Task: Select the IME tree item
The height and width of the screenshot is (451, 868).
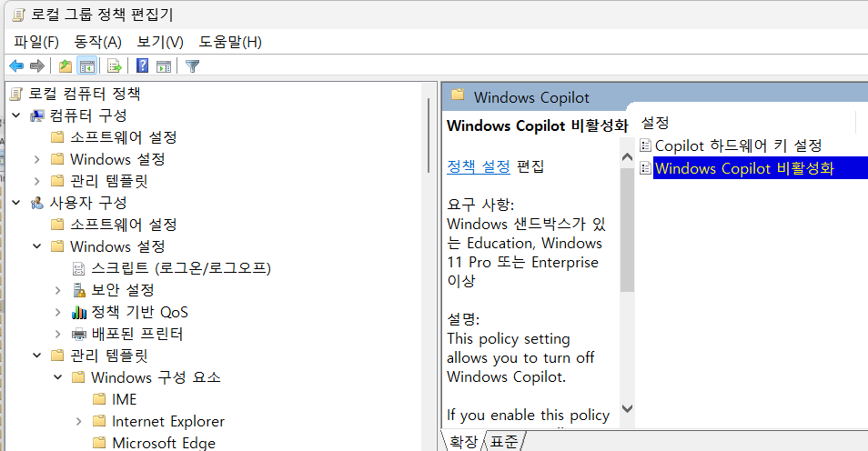Action: pyautogui.click(x=124, y=399)
